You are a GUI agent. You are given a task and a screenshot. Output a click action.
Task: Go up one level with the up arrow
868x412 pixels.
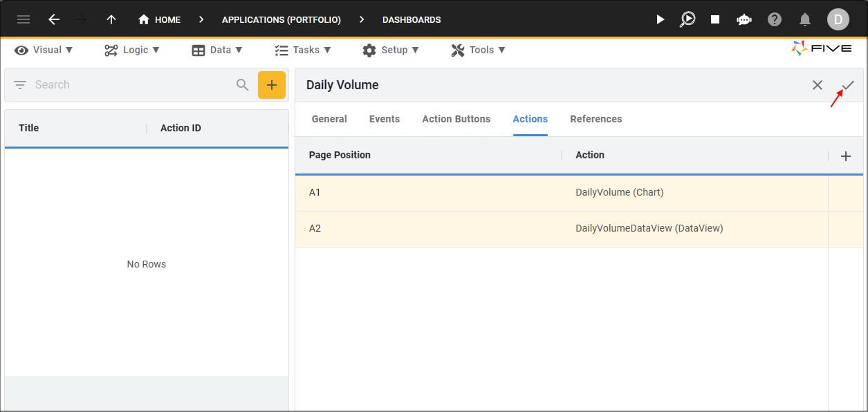[111, 19]
